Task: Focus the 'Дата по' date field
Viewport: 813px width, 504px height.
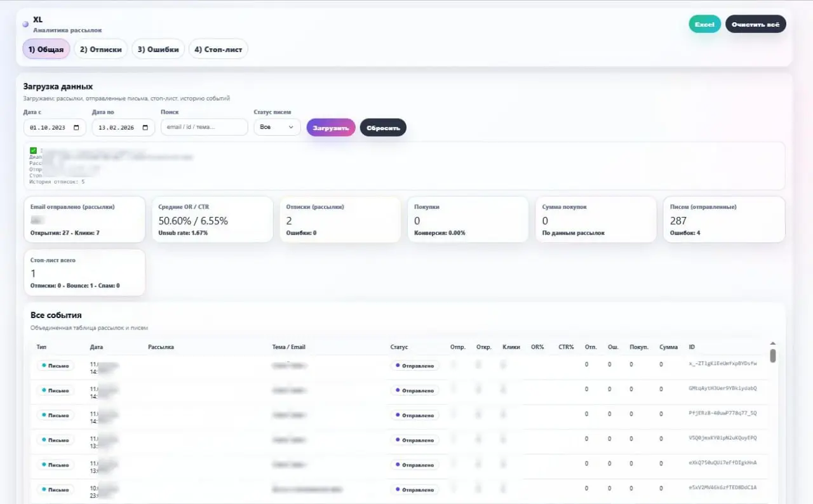Action: [x=123, y=127]
